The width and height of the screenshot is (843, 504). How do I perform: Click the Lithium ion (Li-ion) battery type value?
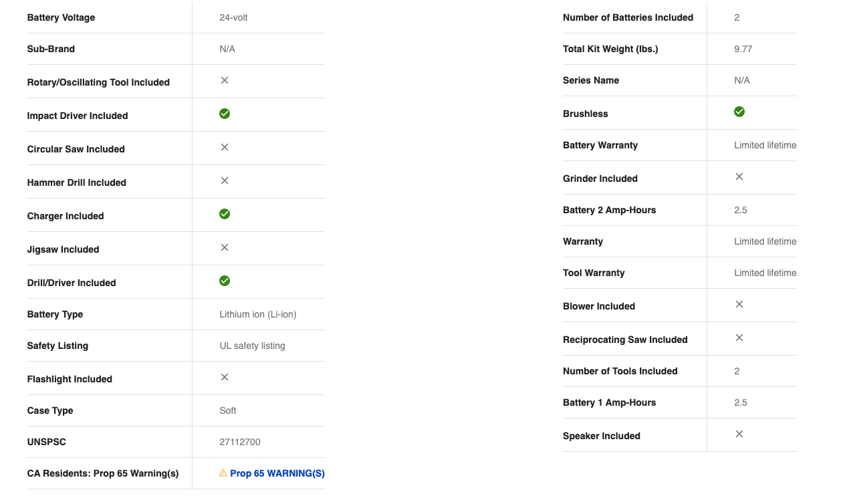257,314
